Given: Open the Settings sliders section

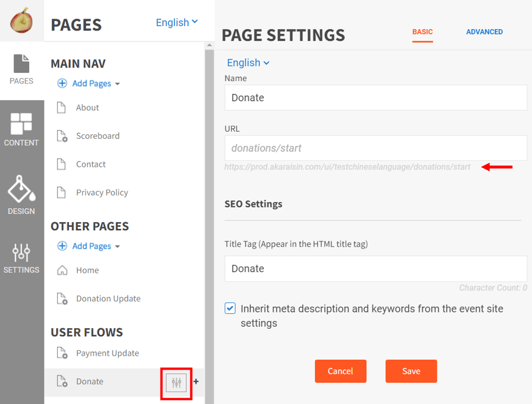Looking at the screenshot, I should click(x=21, y=258).
